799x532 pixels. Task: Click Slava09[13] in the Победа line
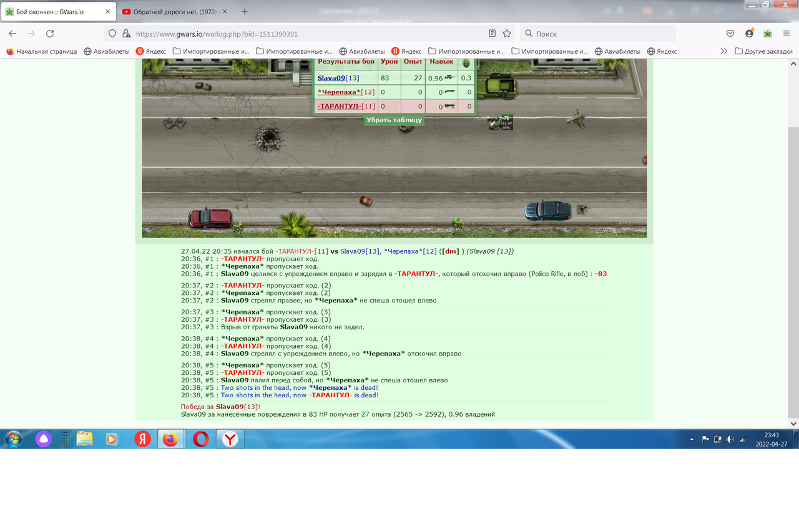[x=237, y=407]
